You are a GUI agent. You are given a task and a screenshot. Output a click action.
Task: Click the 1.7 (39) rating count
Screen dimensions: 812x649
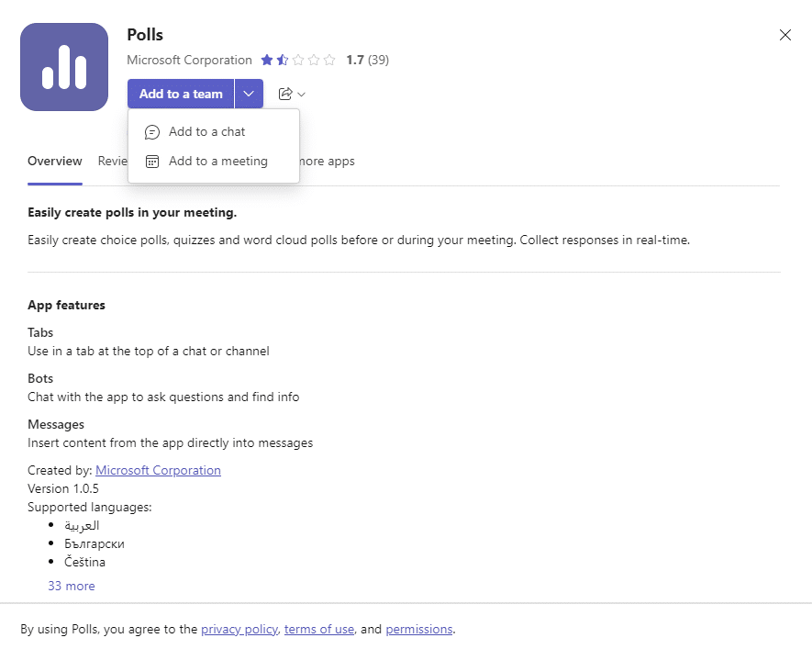tap(367, 60)
